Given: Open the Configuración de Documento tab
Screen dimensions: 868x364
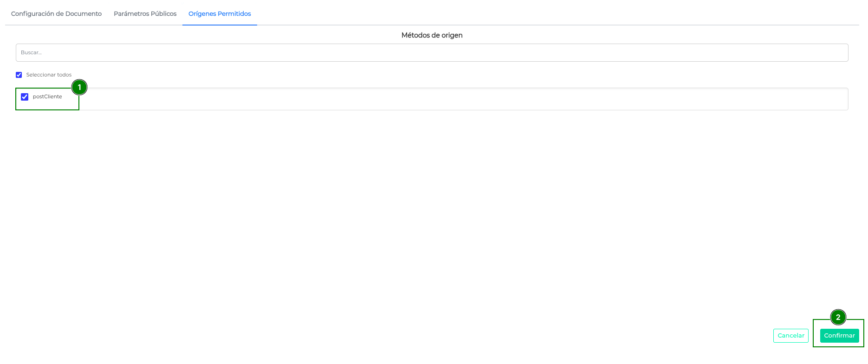Looking at the screenshot, I should coord(56,14).
